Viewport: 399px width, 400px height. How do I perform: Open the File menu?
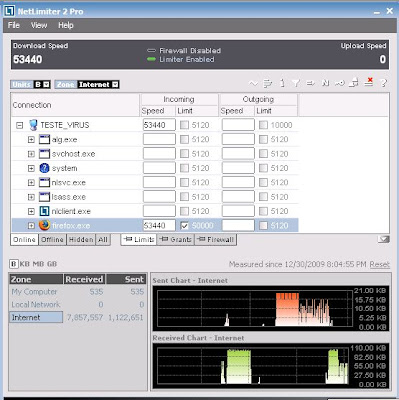tap(14, 25)
